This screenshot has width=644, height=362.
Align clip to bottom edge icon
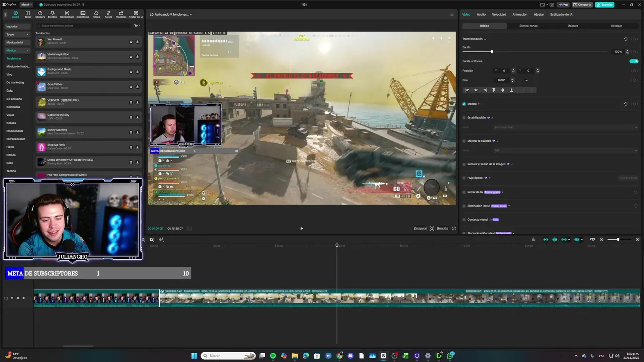coord(512,90)
